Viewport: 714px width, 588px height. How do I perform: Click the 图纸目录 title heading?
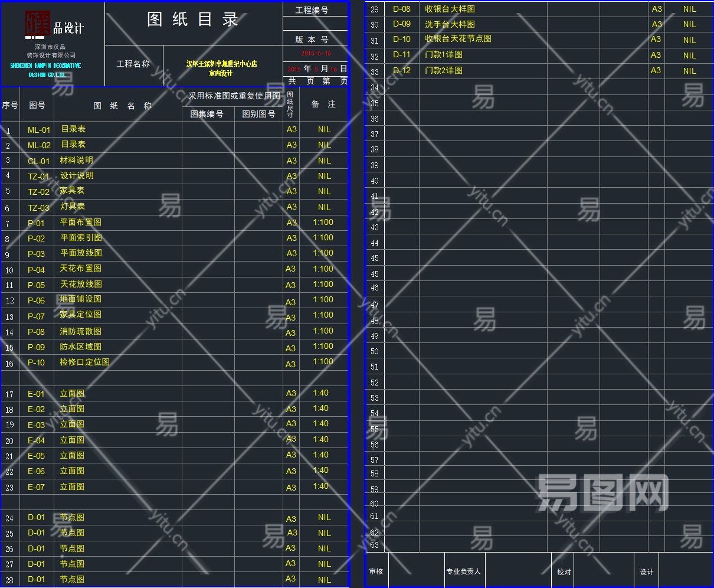click(192, 19)
